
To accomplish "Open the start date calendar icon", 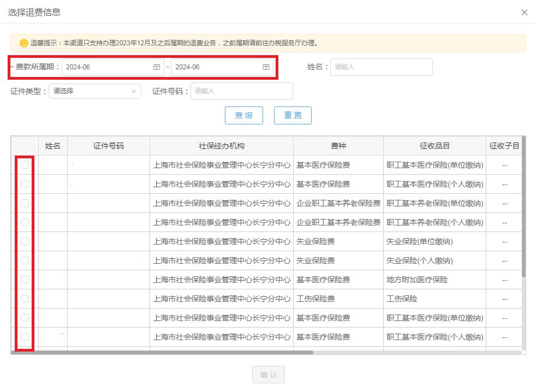I will coord(157,67).
